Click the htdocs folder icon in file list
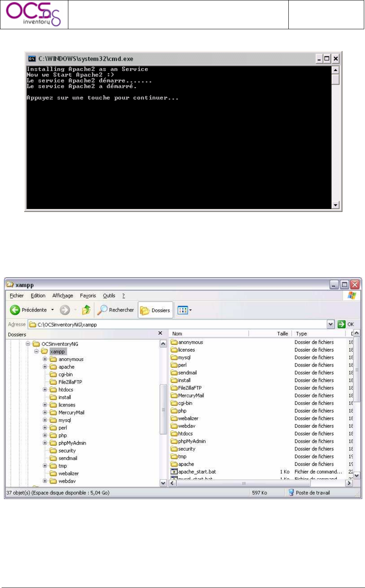The height and width of the screenshot is (588, 365). click(174, 434)
